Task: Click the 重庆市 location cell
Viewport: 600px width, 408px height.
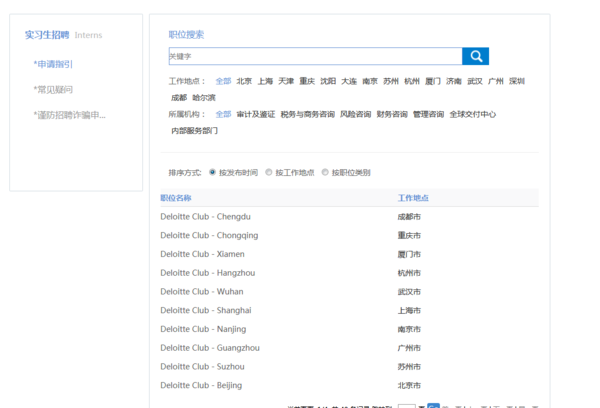Action: 409,235
